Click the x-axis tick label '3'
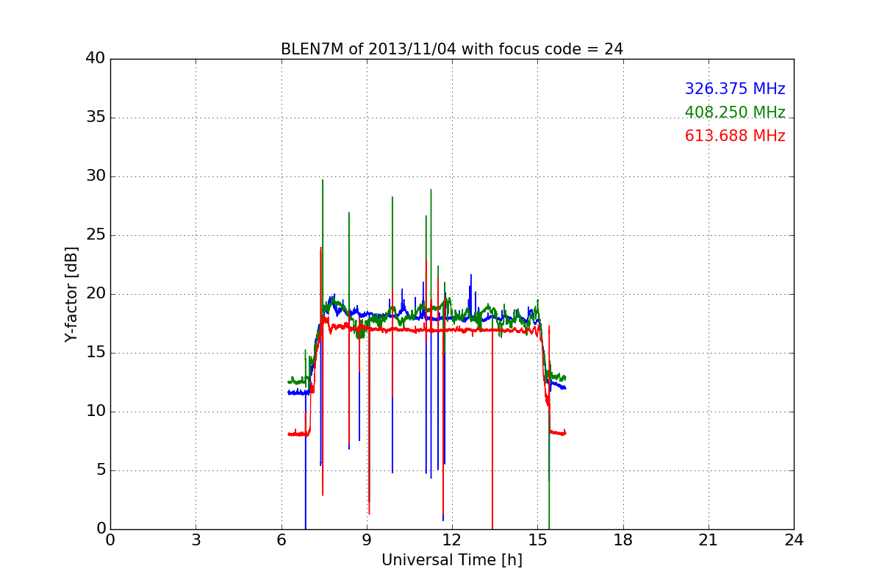Screen dimensions: 882x588 (x=196, y=540)
